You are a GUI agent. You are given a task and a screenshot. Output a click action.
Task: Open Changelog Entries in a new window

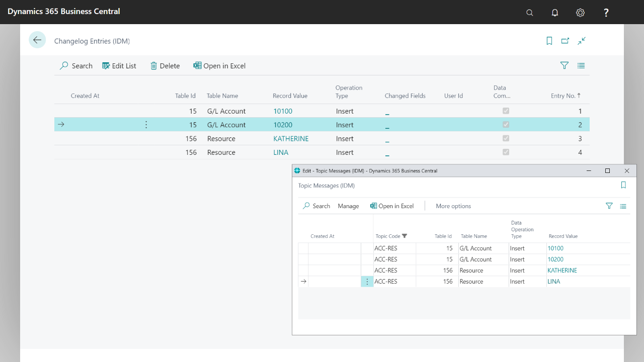[x=566, y=41]
